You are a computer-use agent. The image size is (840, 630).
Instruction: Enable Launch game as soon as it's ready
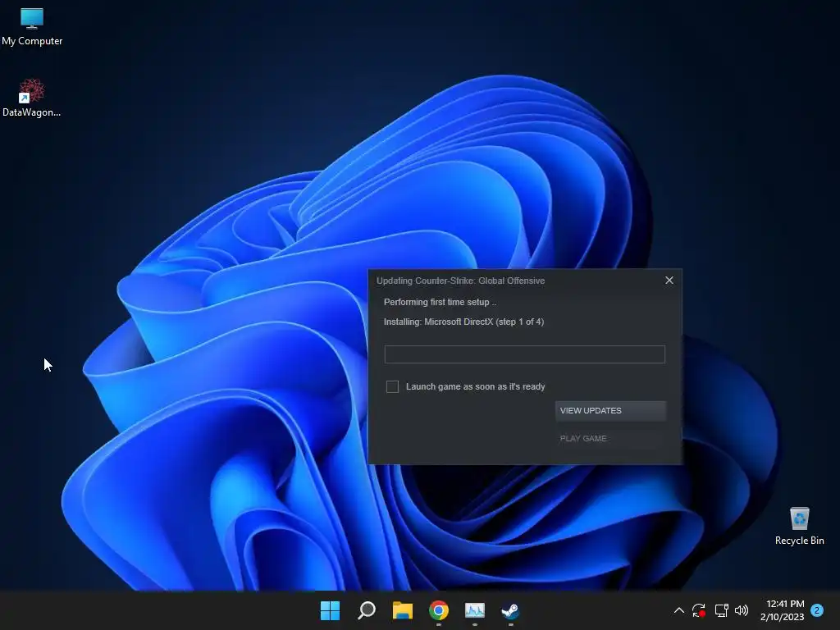(x=392, y=387)
